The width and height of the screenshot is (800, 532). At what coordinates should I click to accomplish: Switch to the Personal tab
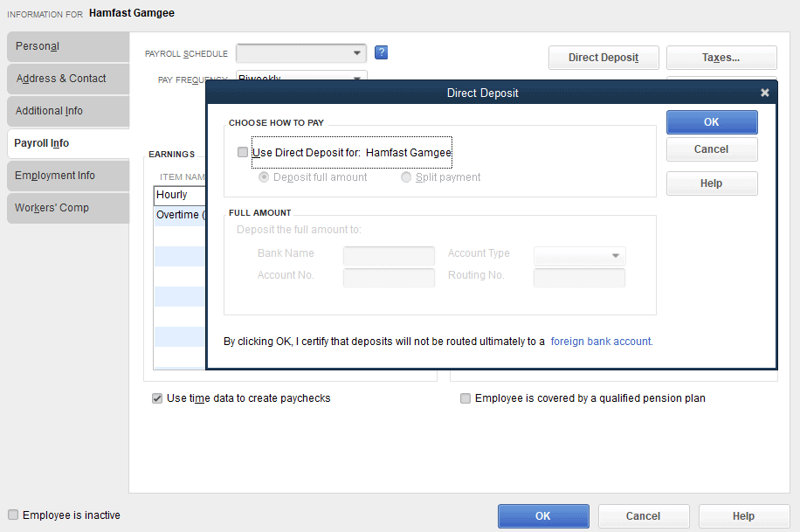pos(68,46)
